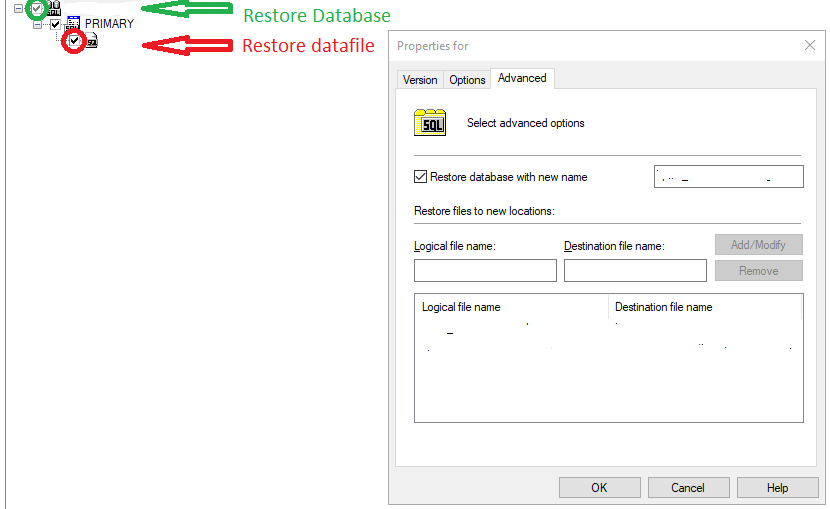Toggle the database root node checkbox
Screen dimensions: 830x509
click(x=37, y=8)
